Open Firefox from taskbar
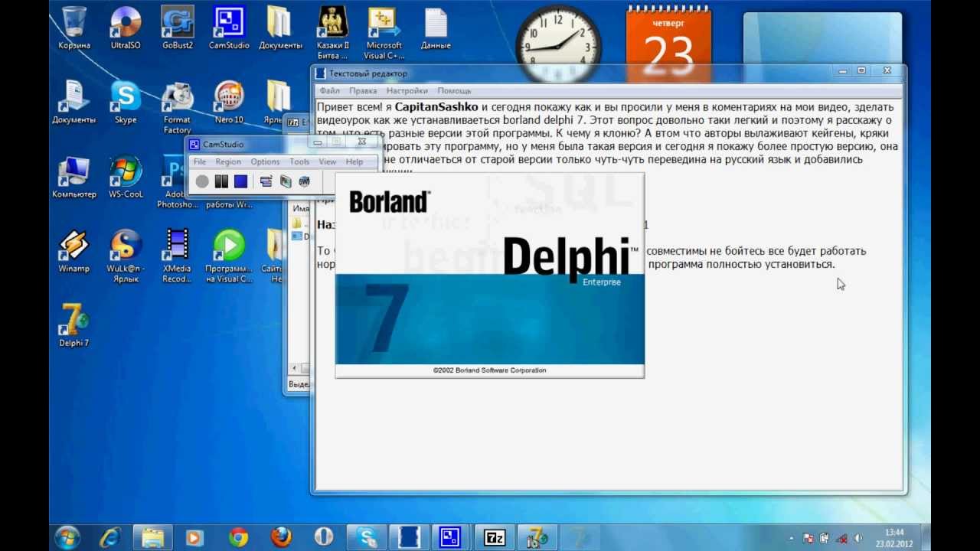 tap(281, 537)
